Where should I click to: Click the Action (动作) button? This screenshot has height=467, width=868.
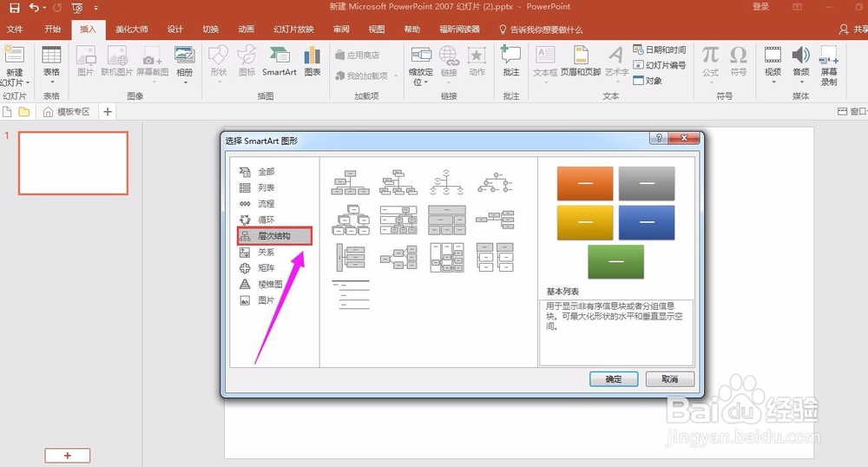pyautogui.click(x=477, y=62)
